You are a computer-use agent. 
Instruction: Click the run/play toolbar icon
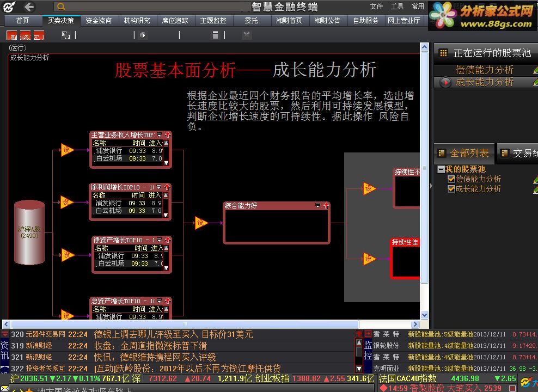[x=143, y=35]
